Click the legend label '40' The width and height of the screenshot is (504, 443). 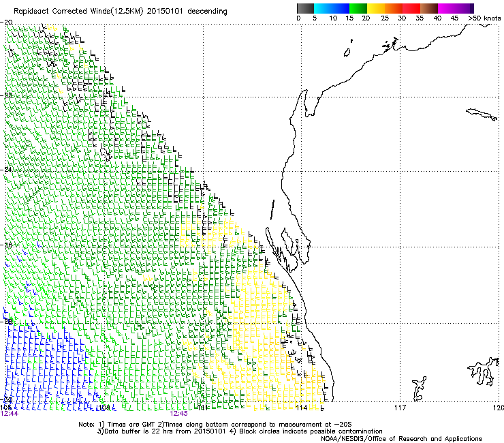pyautogui.click(x=437, y=18)
